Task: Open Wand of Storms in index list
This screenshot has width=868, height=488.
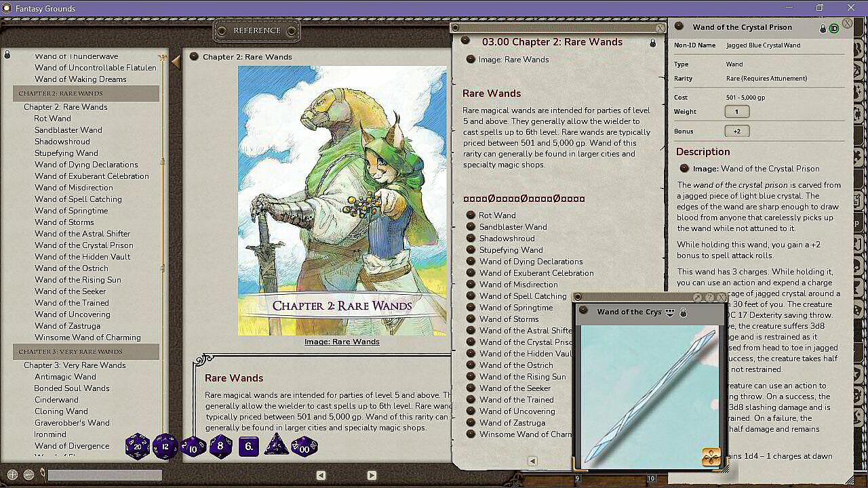Action: click(64, 222)
